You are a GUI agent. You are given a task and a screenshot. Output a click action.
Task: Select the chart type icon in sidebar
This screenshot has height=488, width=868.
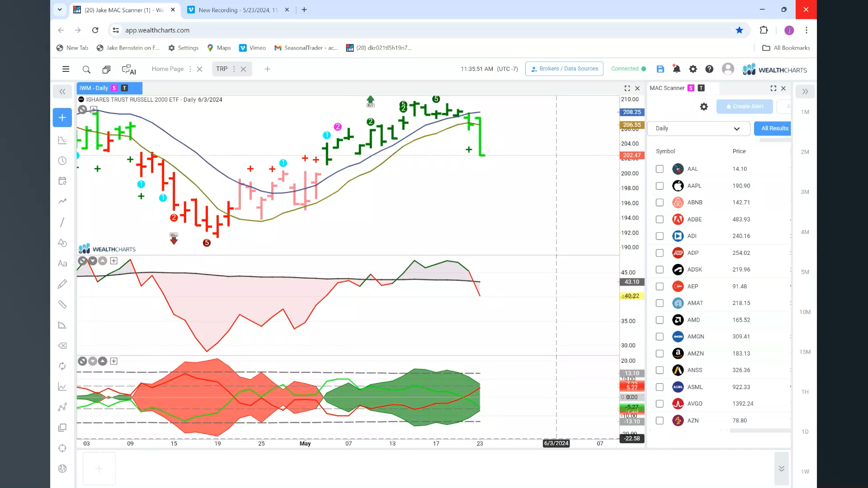coord(62,141)
